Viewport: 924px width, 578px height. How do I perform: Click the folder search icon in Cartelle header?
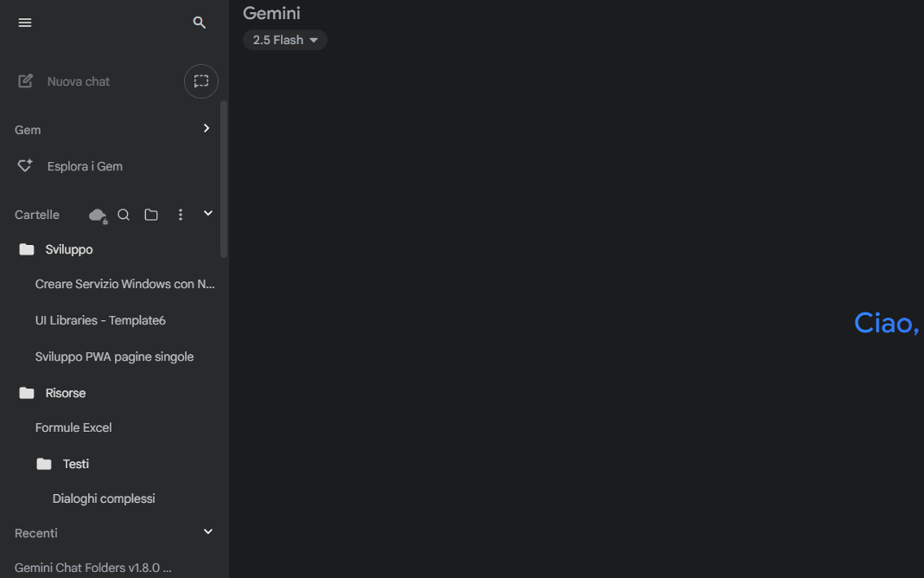coord(123,215)
